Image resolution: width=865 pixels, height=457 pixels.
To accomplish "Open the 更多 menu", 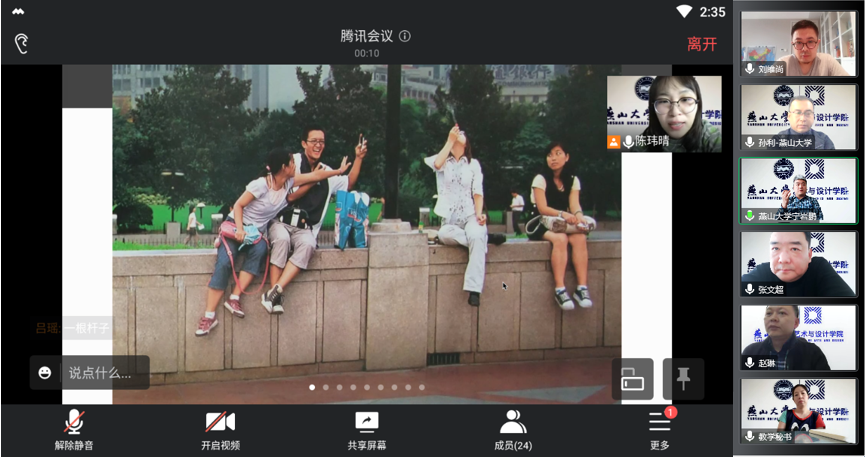I will 659,430.
